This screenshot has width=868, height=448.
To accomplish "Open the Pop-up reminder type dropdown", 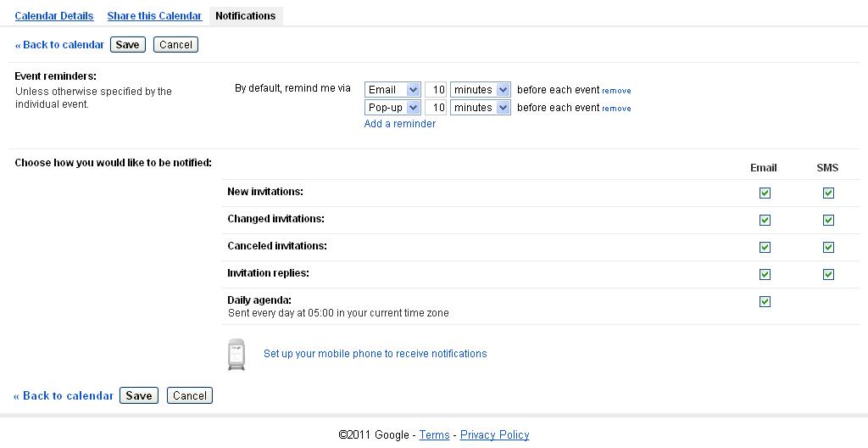I will 392,108.
